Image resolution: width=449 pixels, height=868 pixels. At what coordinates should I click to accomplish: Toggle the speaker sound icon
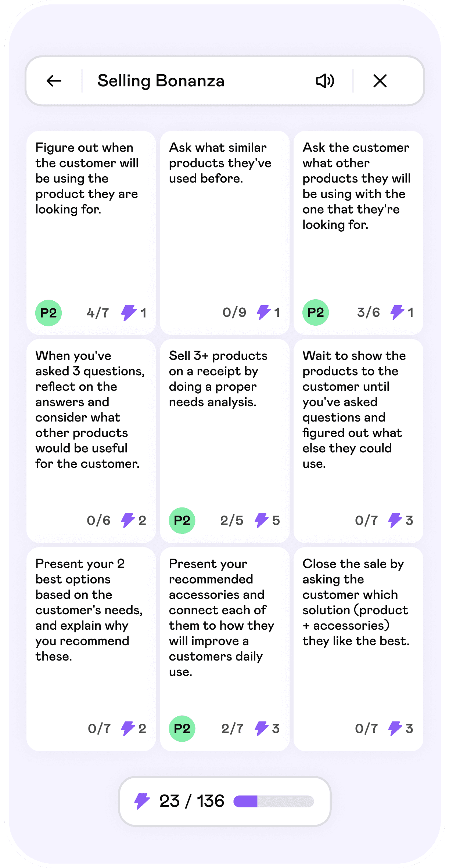tap(325, 81)
